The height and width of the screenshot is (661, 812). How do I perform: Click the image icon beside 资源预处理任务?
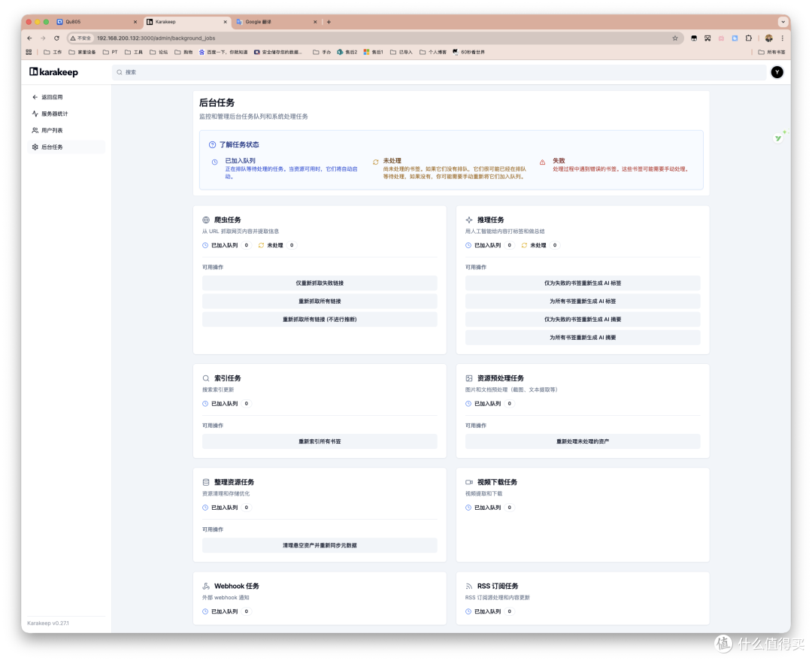[x=468, y=378]
